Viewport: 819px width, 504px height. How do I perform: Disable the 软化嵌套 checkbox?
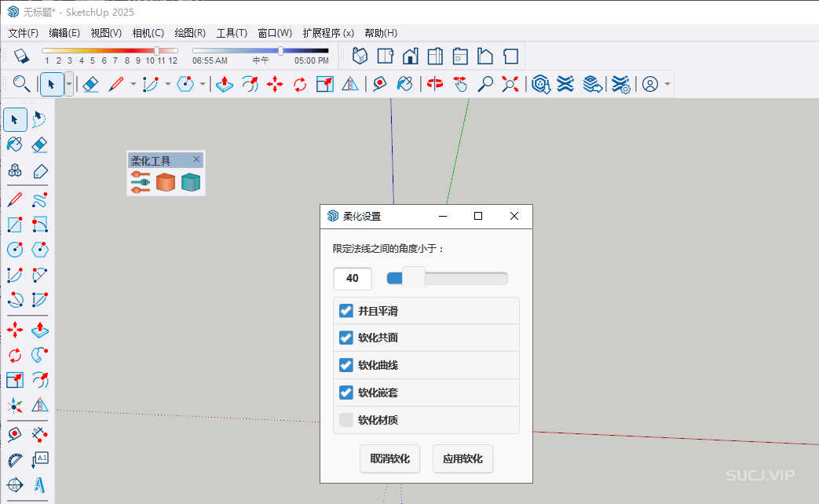pos(346,393)
